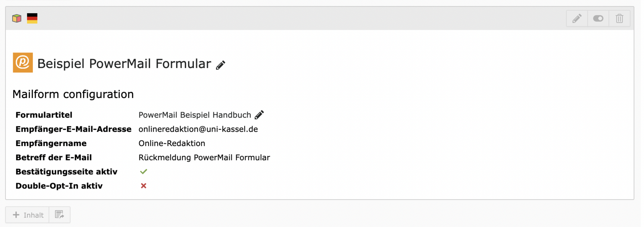
Task: Click the red Double-Opt-In aktiv cross
Action: [143, 186]
